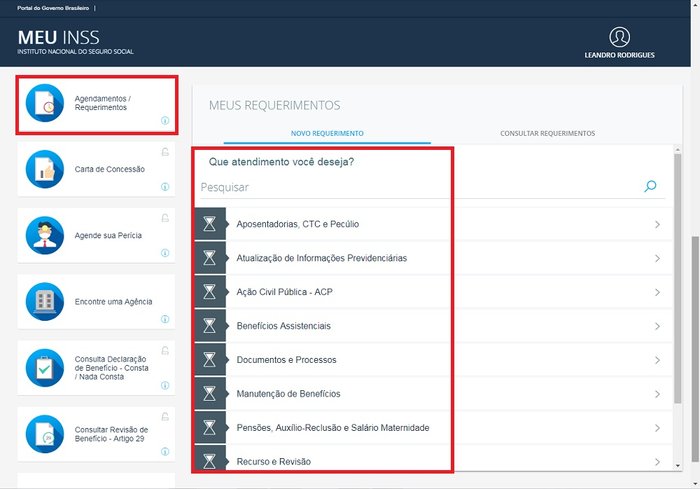Open Consulta Declaração de Benefício label
Viewport: 700px width, 489px height.
coord(112,368)
